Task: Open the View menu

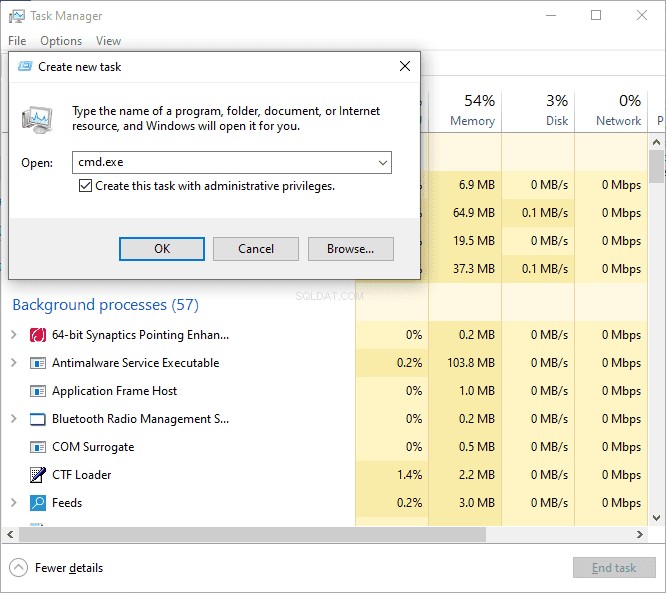Action: click(108, 41)
